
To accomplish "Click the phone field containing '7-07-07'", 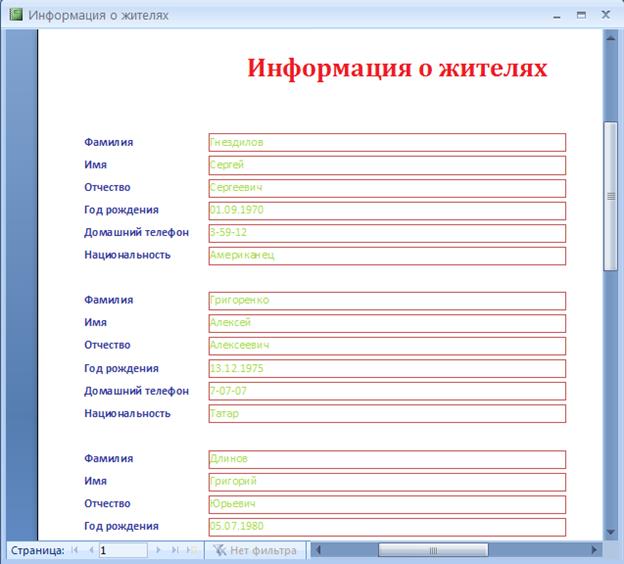I will 386,390.
